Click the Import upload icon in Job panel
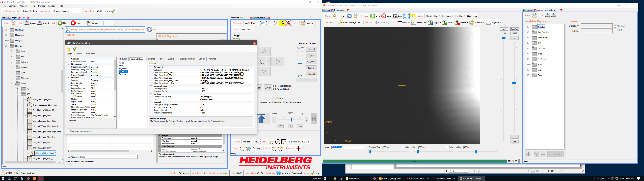644x181 pixels. [40, 23]
